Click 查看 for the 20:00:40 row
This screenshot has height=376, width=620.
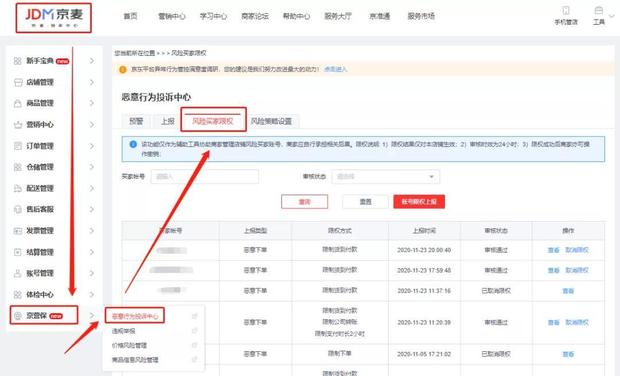point(554,250)
